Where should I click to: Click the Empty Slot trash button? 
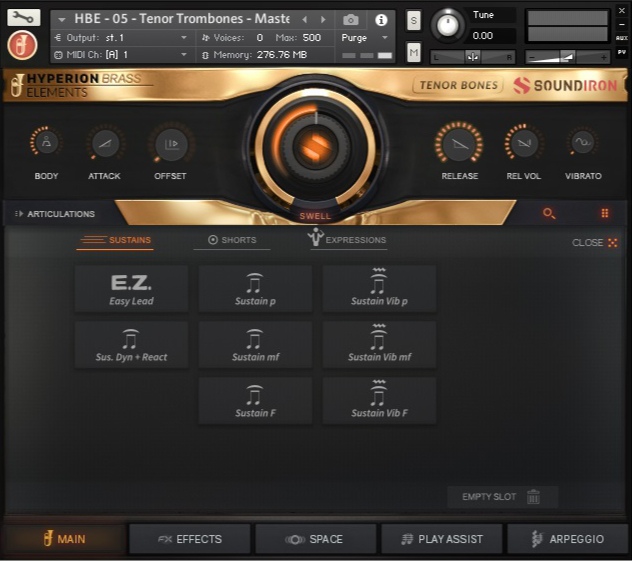(x=503, y=497)
